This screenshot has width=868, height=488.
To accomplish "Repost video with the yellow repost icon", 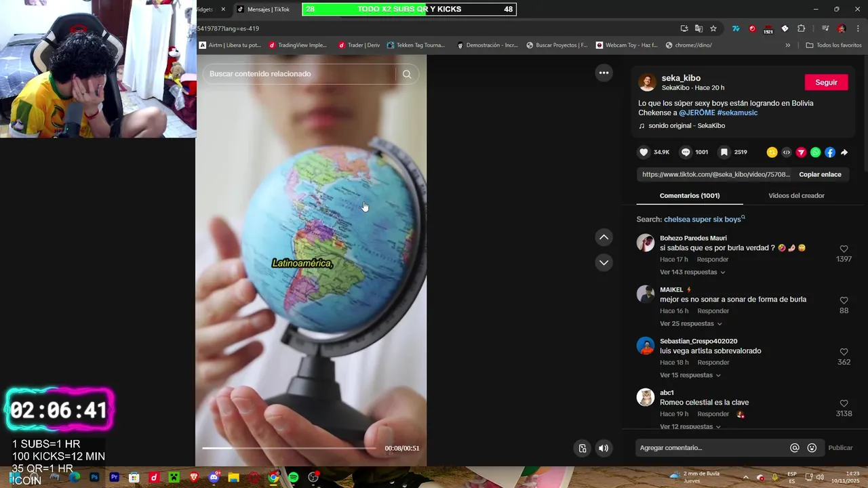I will tap(772, 152).
